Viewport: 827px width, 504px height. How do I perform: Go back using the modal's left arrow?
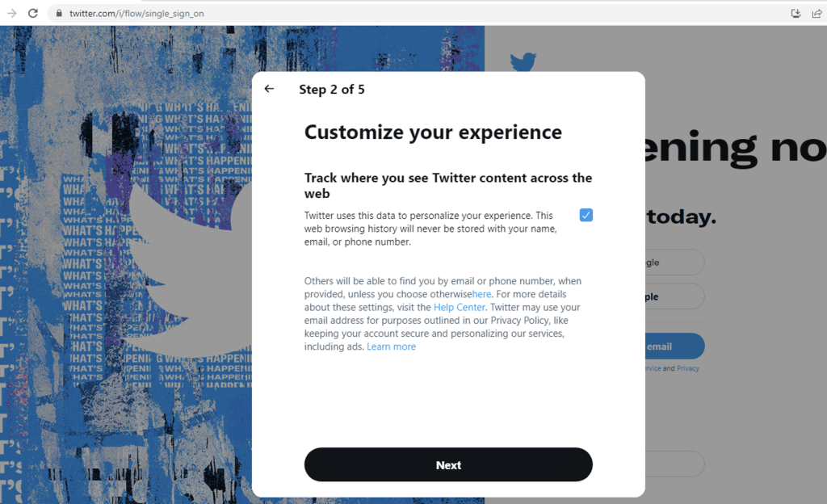269,89
